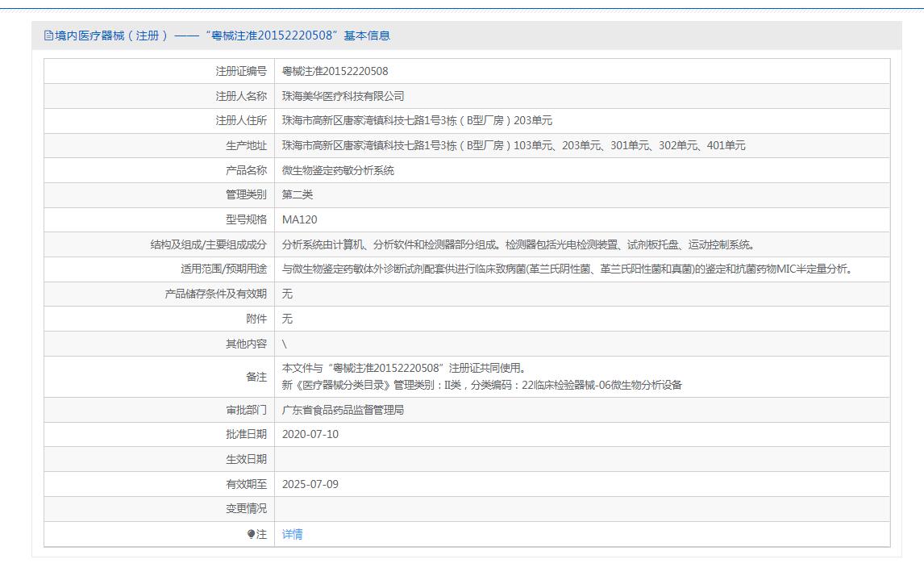The height and width of the screenshot is (576, 924).
Task: Open the 详情 details link
Action: pyautogui.click(x=292, y=534)
